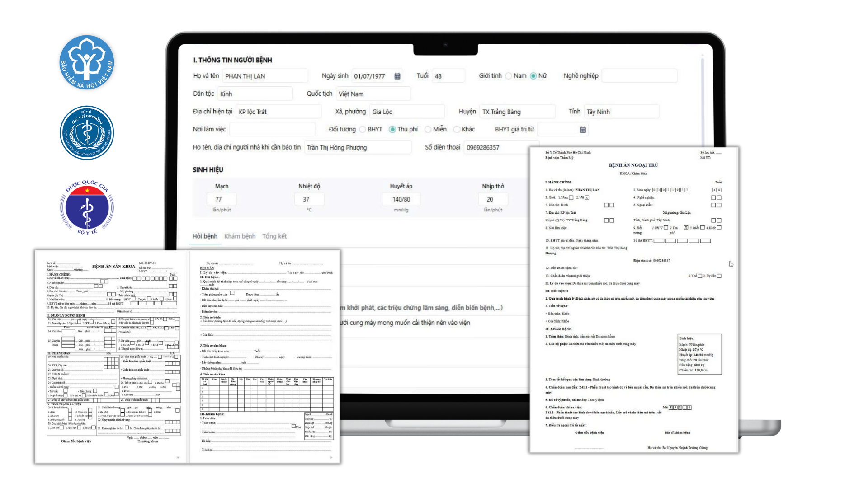The width and height of the screenshot is (868, 488).
Task: Switch to the Khám bệnh tab
Action: click(x=240, y=236)
